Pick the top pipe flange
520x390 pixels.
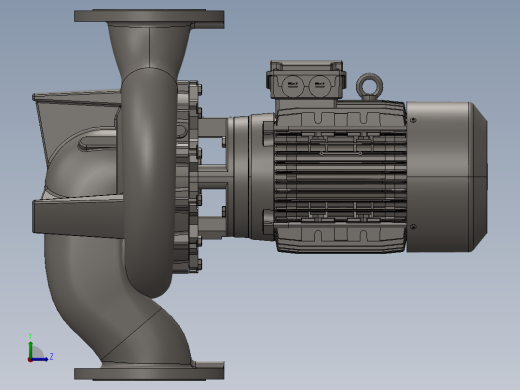click(x=149, y=16)
